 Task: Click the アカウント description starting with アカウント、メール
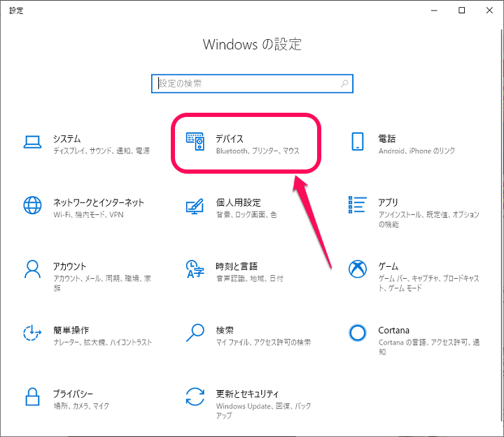point(102,283)
